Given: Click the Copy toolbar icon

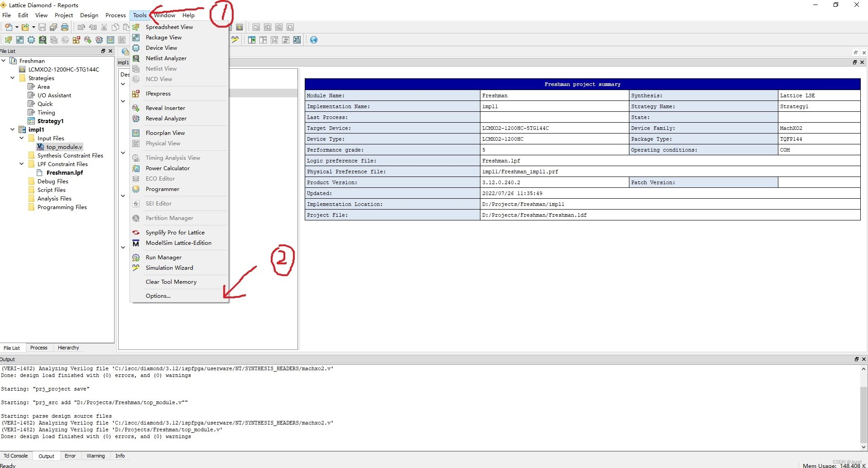Looking at the screenshot, I should tap(115, 27).
